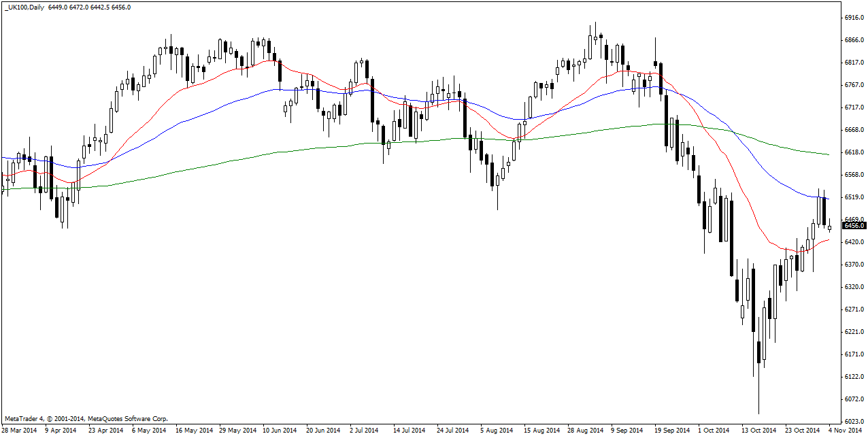The image size is (868, 436).
Task: Click the right end of blue moving average
Action: click(x=828, y=199)
